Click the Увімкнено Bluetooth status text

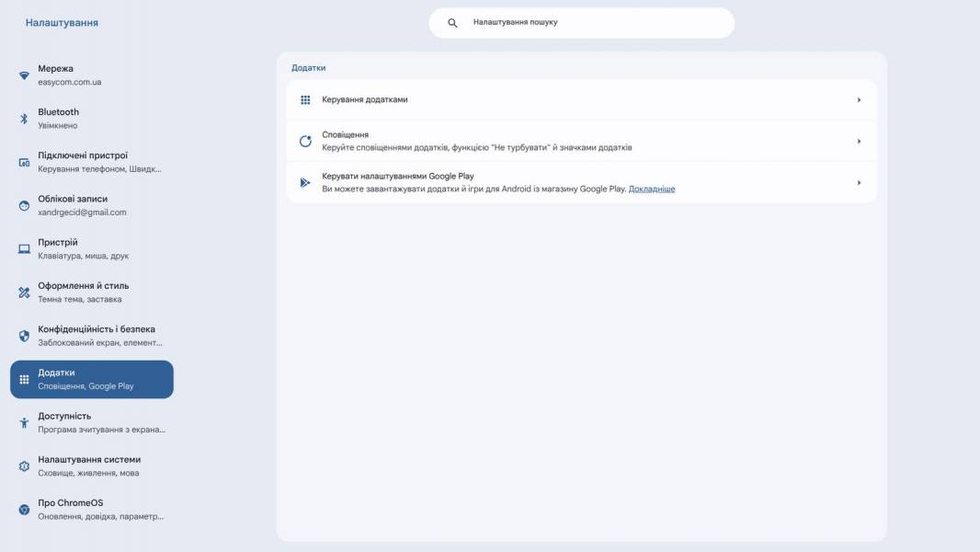(58, 126)
